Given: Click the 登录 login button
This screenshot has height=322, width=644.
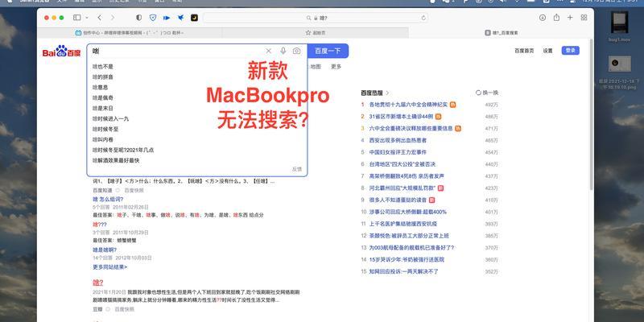Looking at the screenshot, I should pos(571,51).
